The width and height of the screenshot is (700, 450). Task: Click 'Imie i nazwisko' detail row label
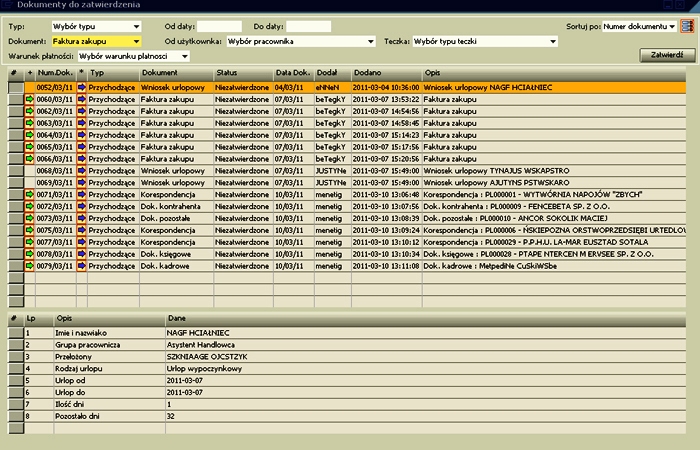pos(81,333)
